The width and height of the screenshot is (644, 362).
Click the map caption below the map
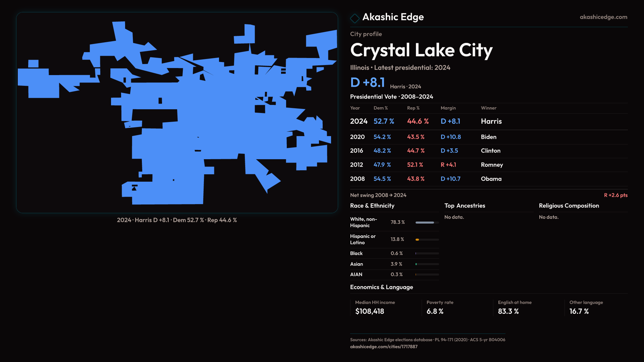[x=177, y=220]
